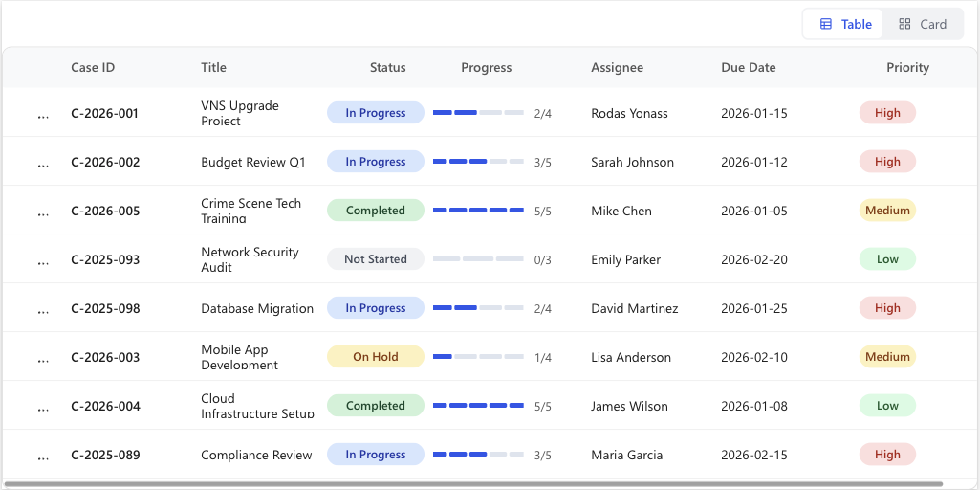Open the row menu for C-2026-004

[x=42, y=407]
